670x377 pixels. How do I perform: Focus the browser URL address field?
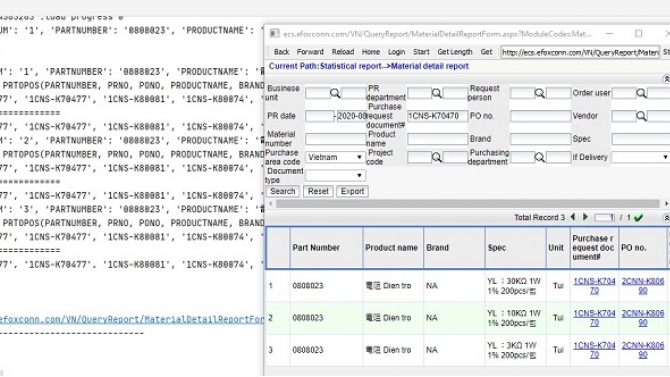click(x=580, y=52)
